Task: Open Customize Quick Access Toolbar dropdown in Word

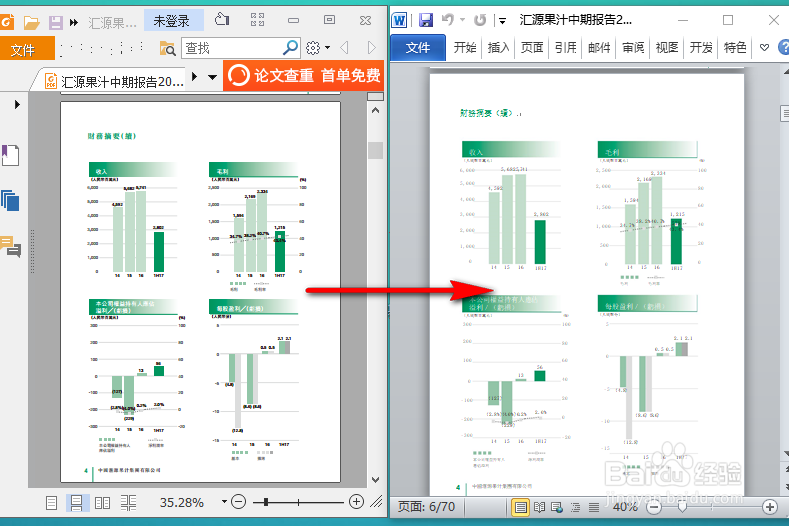Action: [x=502, y=21]
